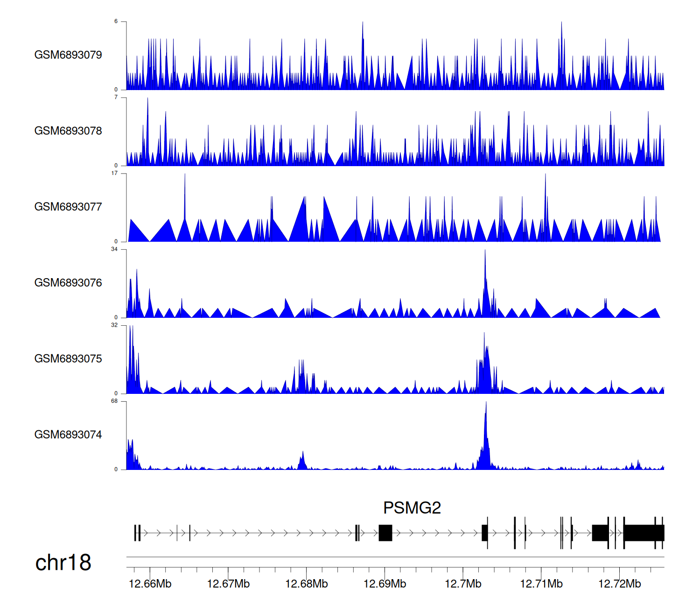The image size is (700, 616).
Task: Click the 12.71Mb axis tick label
Action: [541, 584]
